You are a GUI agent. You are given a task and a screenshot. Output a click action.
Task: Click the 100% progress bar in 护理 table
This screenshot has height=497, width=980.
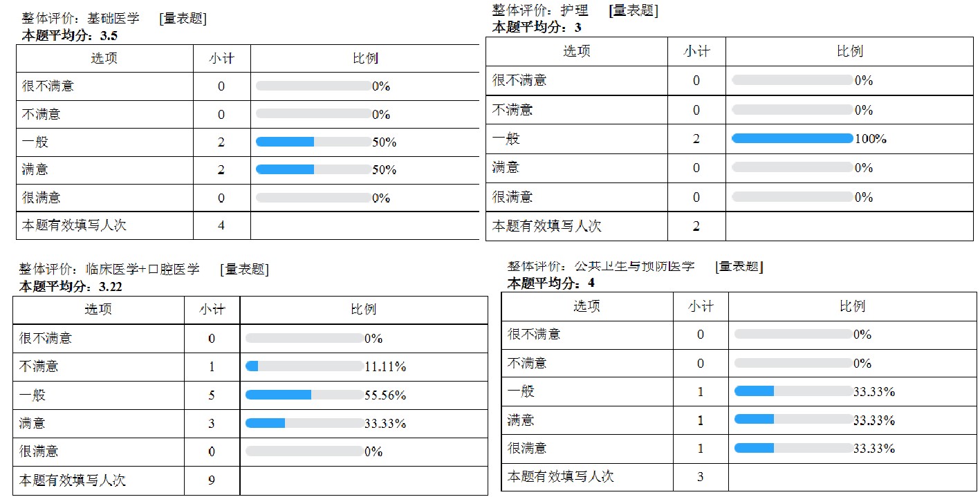click(x=792, y=138)
